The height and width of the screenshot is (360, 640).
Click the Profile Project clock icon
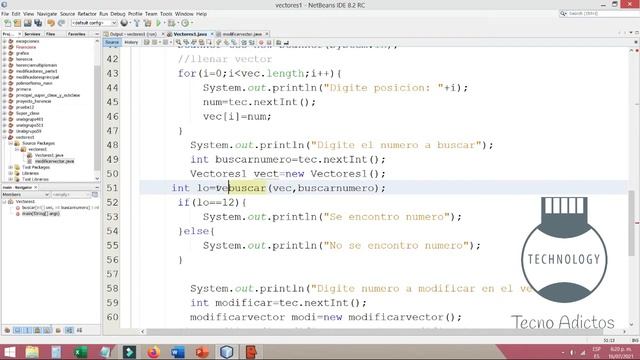(x=185, y=23)
